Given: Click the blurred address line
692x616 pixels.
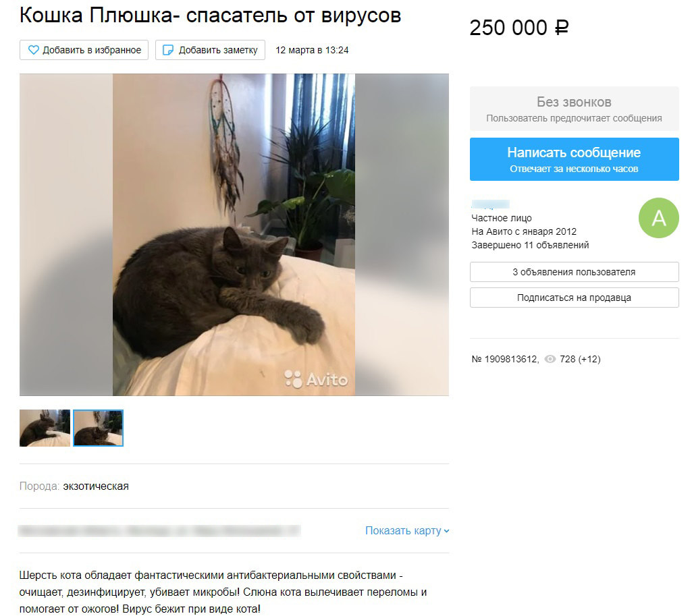Looking at the screenshot, I should click(159, 531).
